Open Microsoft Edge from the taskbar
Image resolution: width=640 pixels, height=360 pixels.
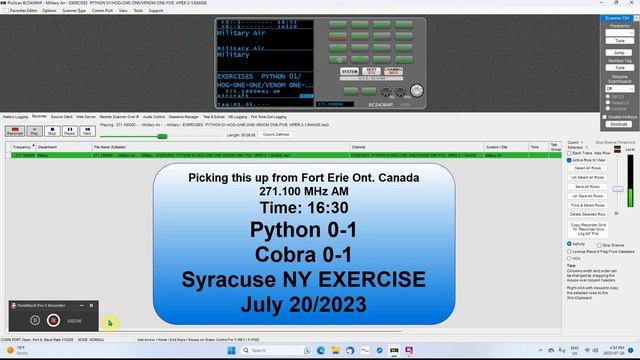[321, 350]
